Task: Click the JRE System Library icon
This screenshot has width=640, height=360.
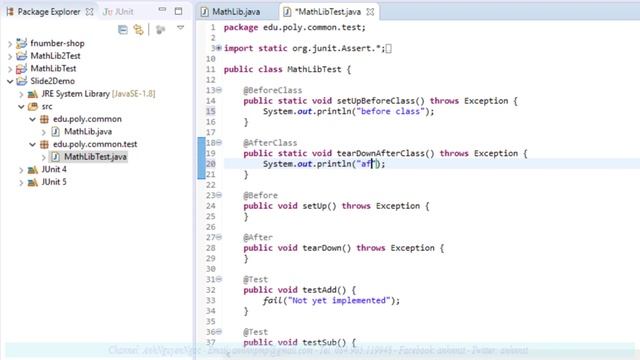Action: point(33,94)
